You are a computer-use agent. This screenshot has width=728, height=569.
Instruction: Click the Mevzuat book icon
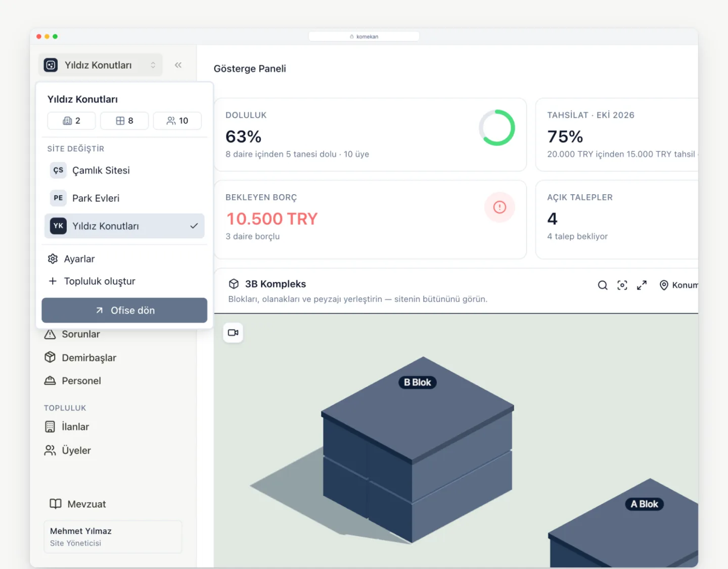pyautogui.click(x=56, y=504)
